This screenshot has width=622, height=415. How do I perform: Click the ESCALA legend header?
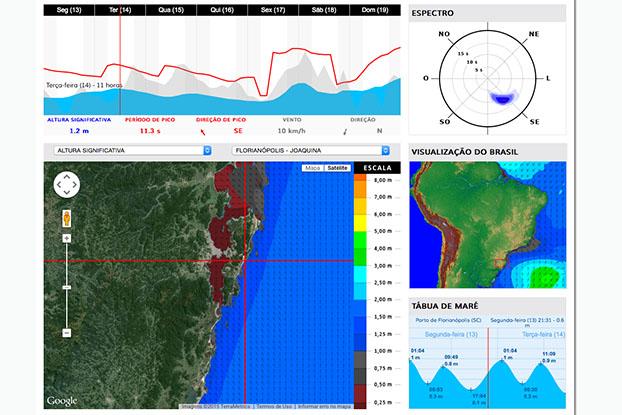click(377, 168)
